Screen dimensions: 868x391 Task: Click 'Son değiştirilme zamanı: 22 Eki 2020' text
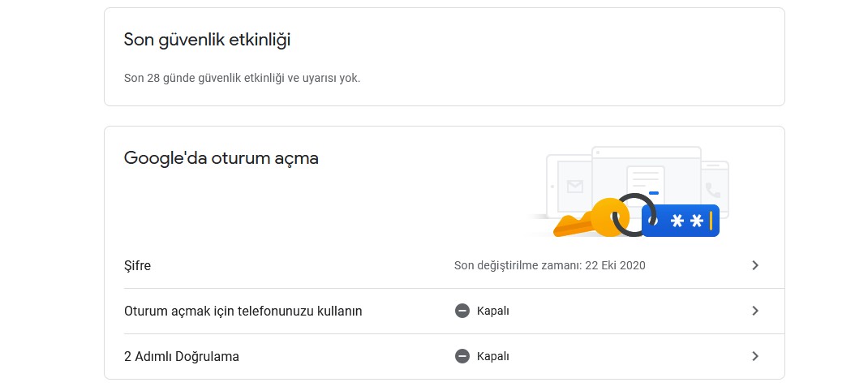pos(549,265)
